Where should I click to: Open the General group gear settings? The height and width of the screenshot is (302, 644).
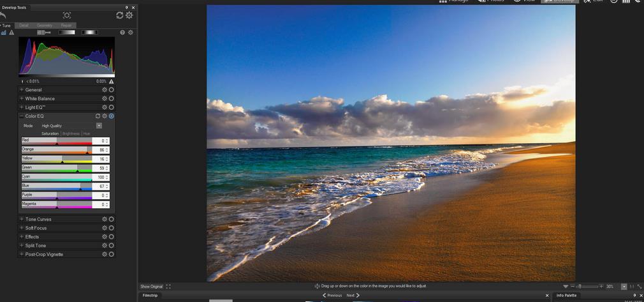pyautogui.click(x=105, y=90)
